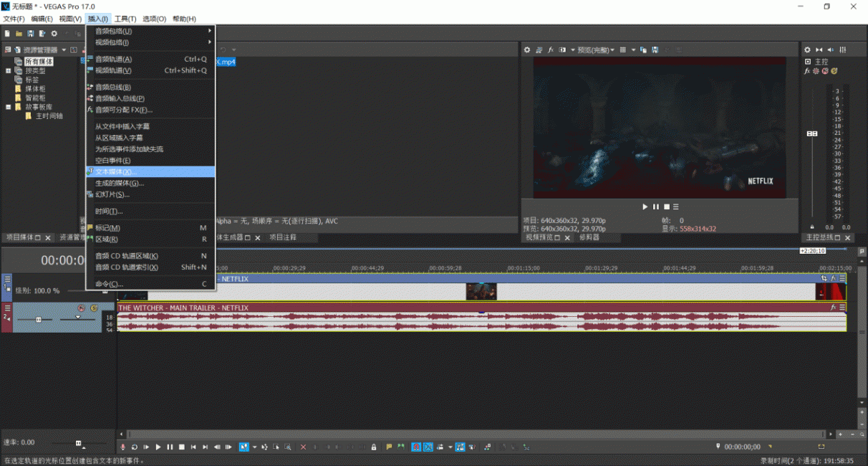Select 主时间轴 storyboard item
The width and height of the screenshot is (868, 466).
click(49, 116)
